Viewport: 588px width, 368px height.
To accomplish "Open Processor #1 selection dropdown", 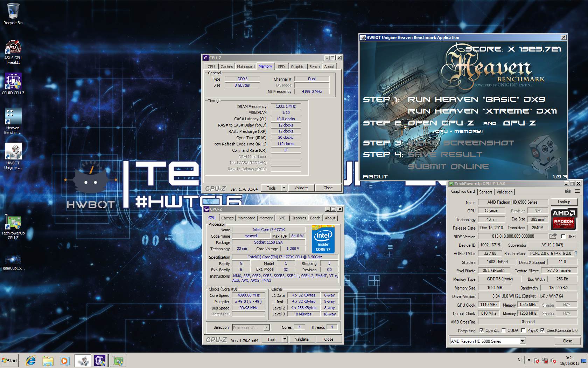I will pos(251,327).
